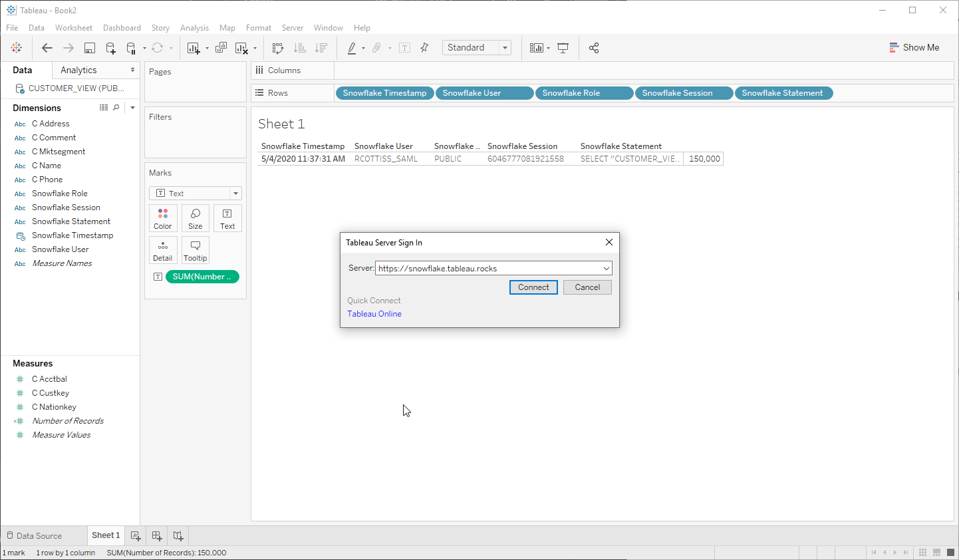Screen dimensions: 959x560
Task: Select the Number of Records measure
Action: point(68,421)
